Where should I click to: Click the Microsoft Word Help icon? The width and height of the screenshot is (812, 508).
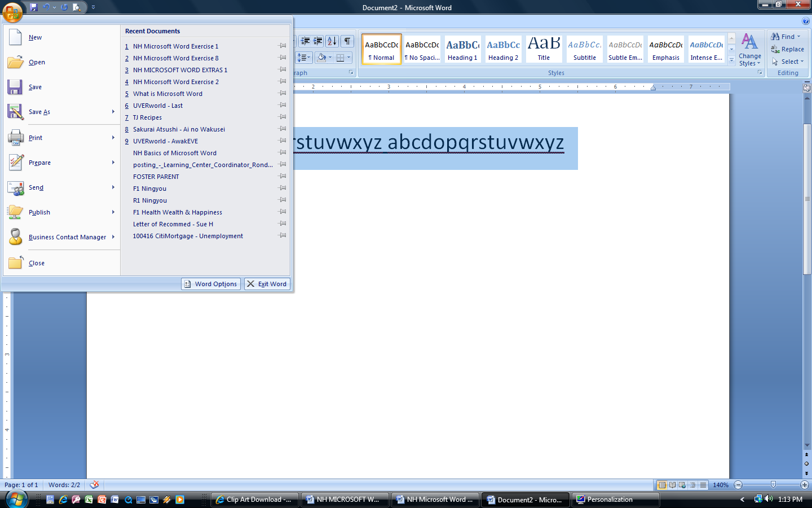806,21
